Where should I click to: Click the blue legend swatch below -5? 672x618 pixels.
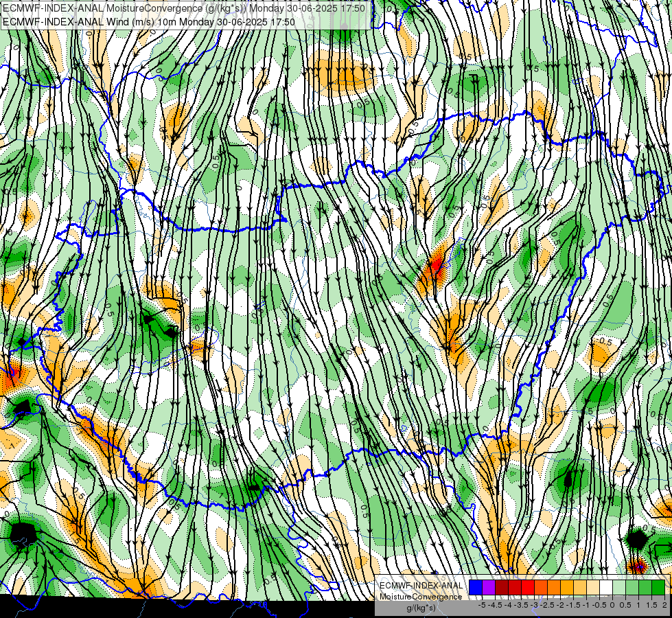click(476, 587)
